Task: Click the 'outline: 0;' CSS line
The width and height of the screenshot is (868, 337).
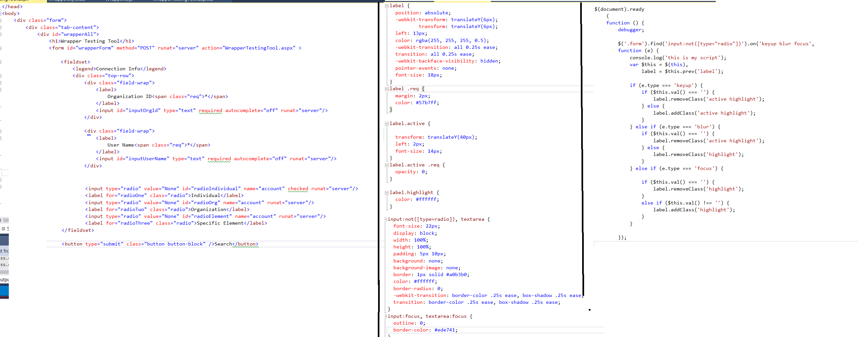Action: (x=409, y=323)
